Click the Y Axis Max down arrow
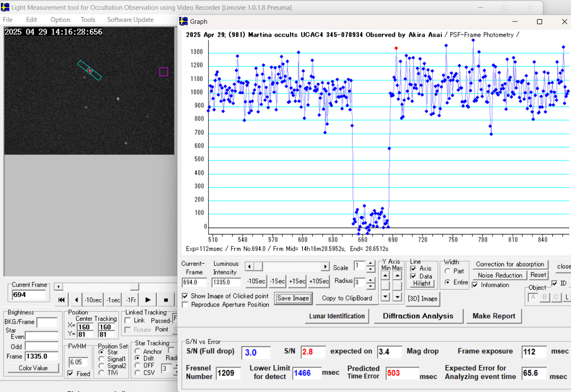This screenshot has width=571, height=392. click(x=397, y=297)
